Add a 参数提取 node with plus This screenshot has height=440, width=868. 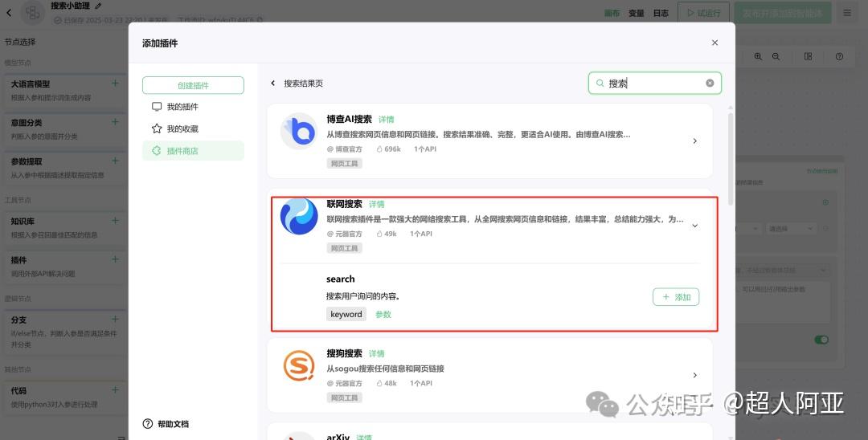point(115,161)
